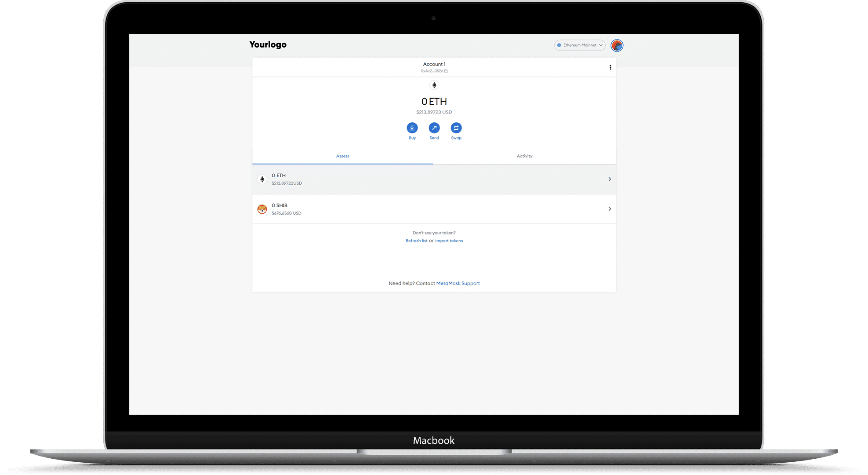
Task: Click the Ethereum logo above balance
Action: [x=434, y=85]
